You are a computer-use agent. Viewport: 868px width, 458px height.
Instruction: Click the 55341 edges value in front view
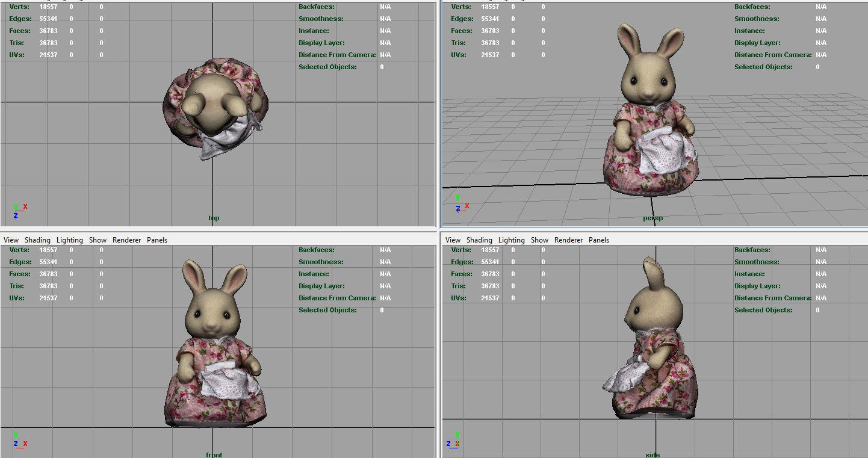coord(48,262)
